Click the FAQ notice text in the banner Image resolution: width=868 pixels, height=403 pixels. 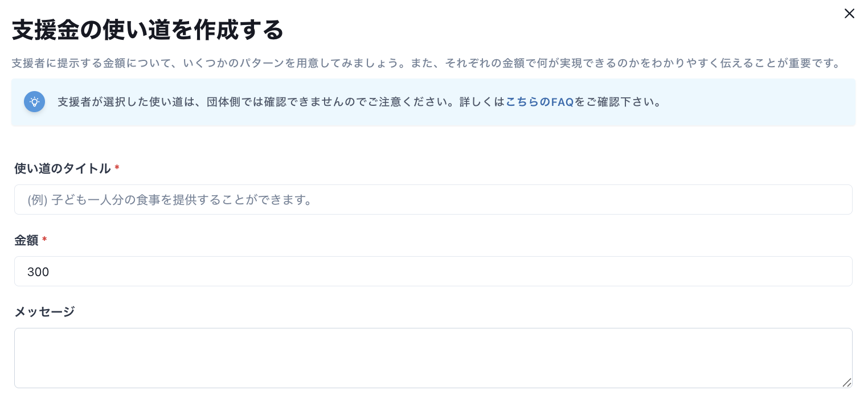click(359, 102)
